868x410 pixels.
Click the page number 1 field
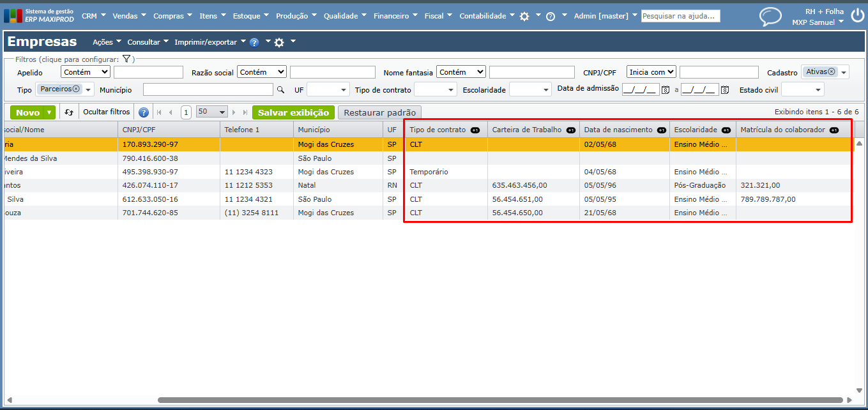pyautogui.click(x=186, y=112)
